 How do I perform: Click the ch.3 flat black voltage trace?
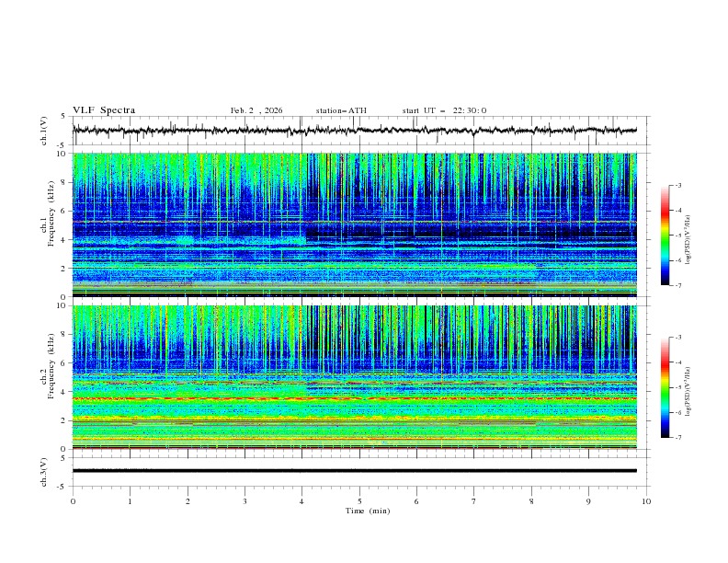click(x=354, y=471)
